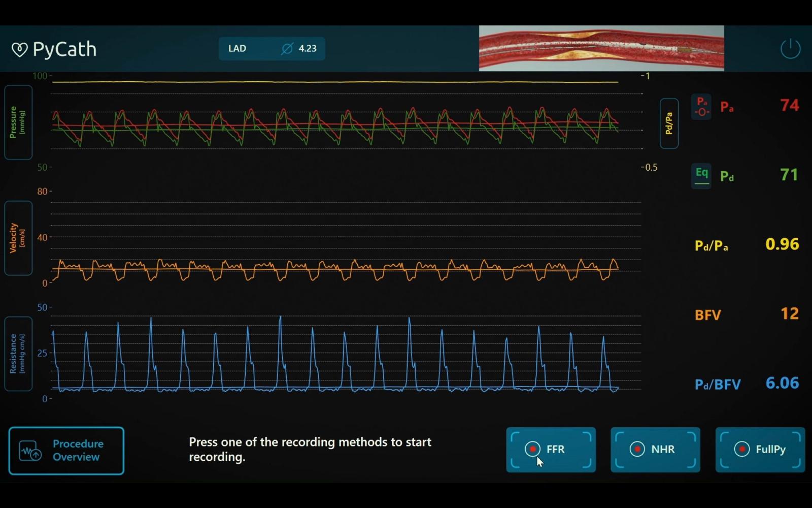
Task: Start FFR recording
Action: tap(551, 450)
